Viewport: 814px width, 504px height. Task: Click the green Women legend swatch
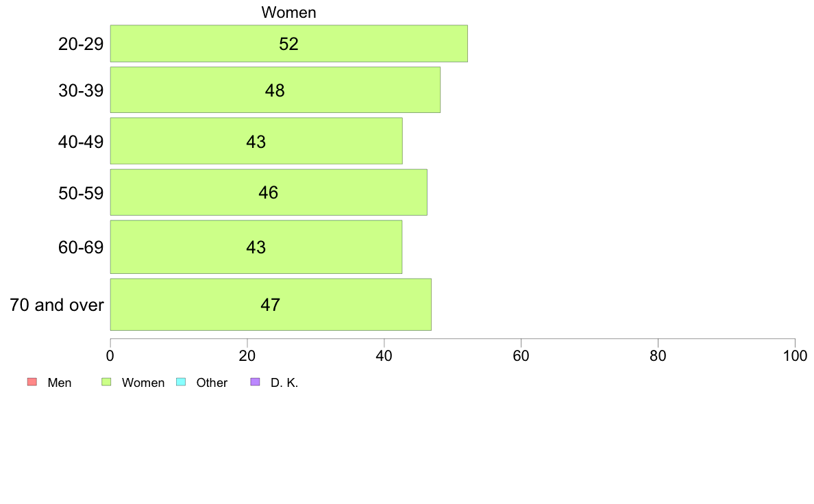(106, 382)
